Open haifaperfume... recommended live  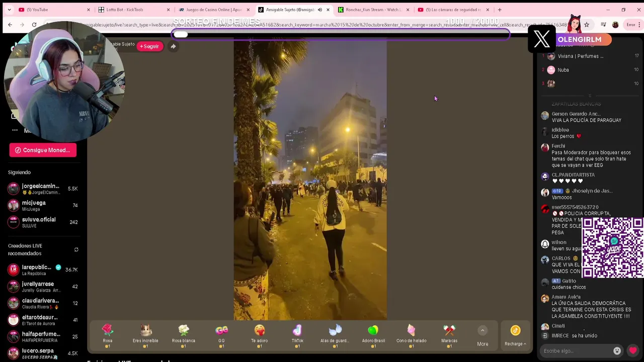click(43, 336)
